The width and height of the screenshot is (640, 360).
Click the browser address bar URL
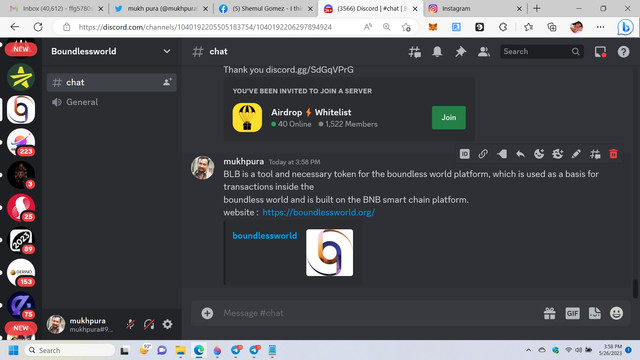(205, 27)
